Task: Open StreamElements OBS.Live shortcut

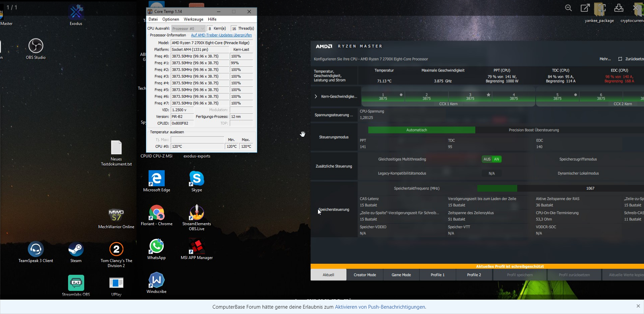Action: pos(197,217)
